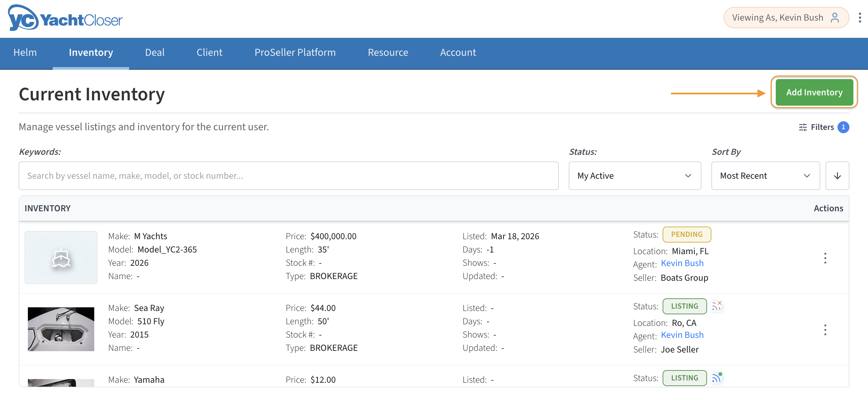Click the Filters sliders icon

[803, 127]
